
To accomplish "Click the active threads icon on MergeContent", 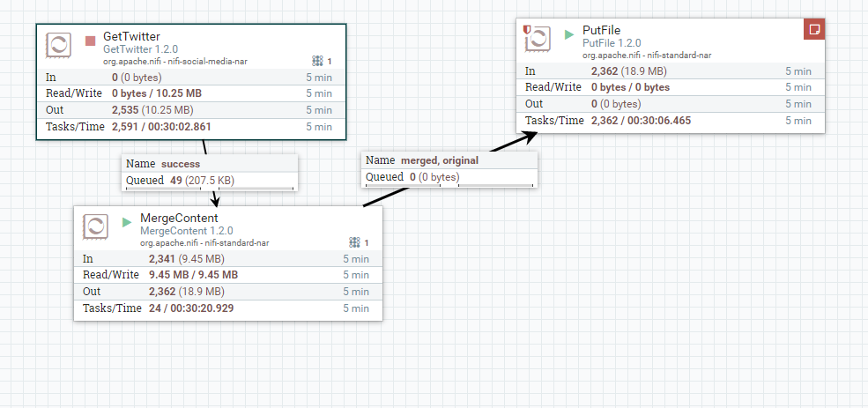I will point(354,242).
